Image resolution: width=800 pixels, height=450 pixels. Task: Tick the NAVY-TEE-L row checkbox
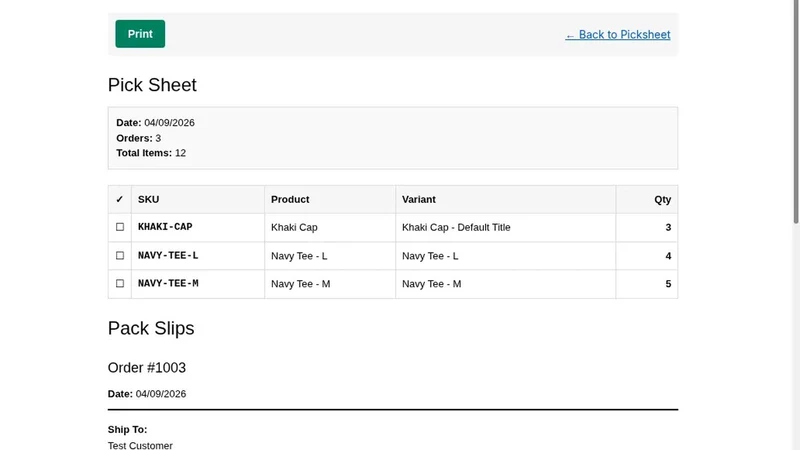click(120, 256)
